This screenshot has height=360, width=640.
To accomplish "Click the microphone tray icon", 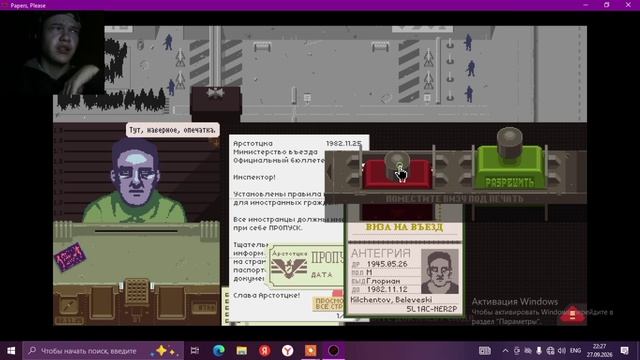I will [x=539, y=351].
